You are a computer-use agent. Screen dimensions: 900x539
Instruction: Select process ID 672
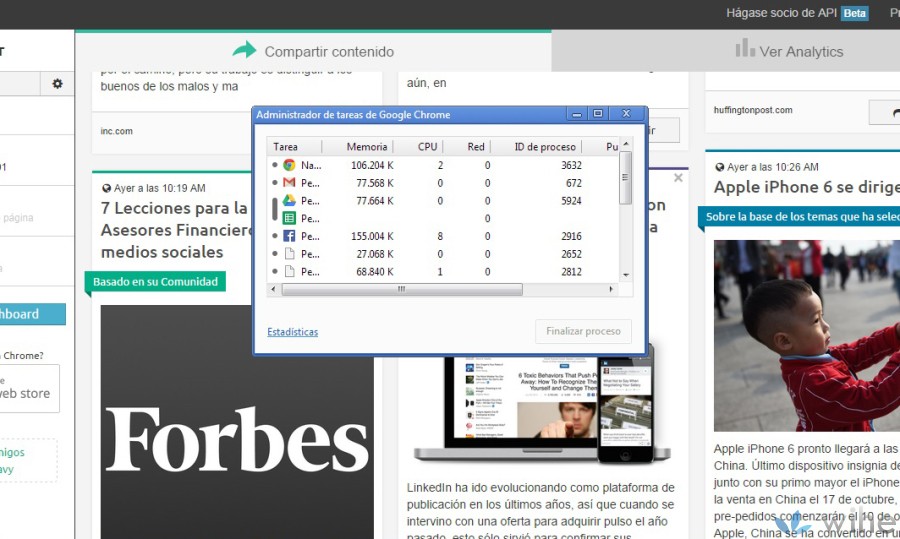[573, 183]
